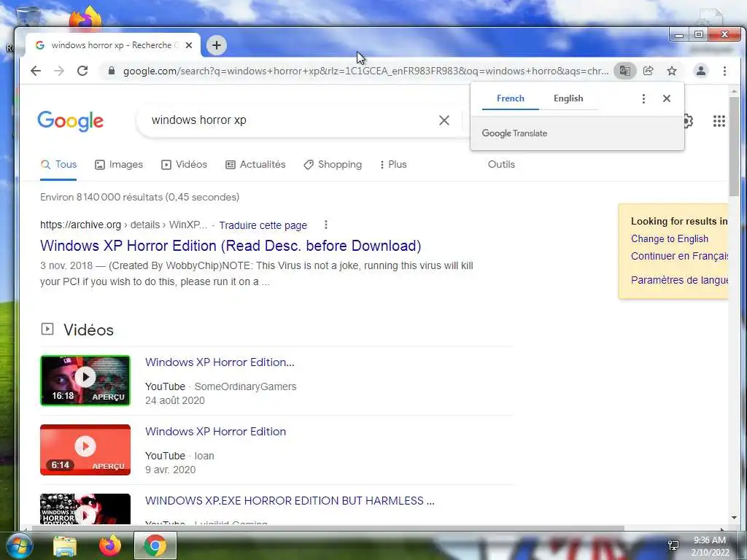Click the Chrome taskbar icon
Screen dimensions: 747x560
[x=155, y=546]
